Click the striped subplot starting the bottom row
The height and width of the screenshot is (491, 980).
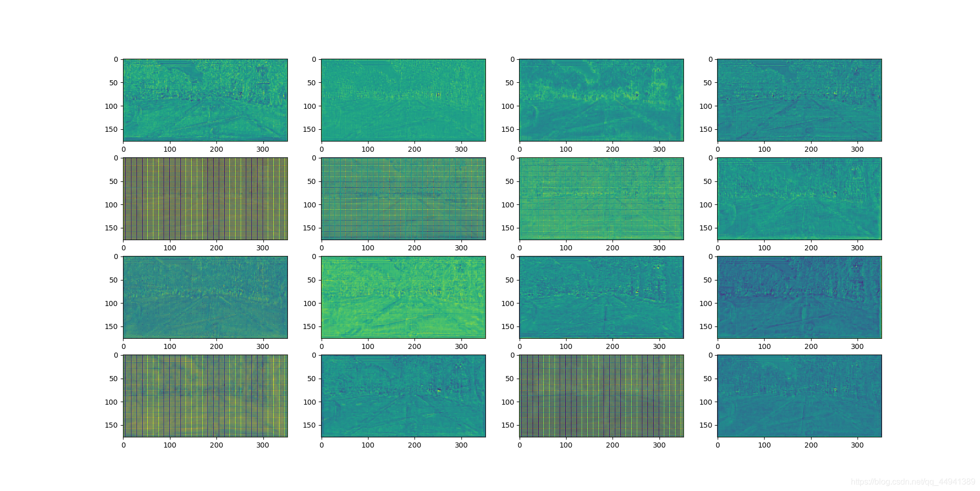pos(205,396)
